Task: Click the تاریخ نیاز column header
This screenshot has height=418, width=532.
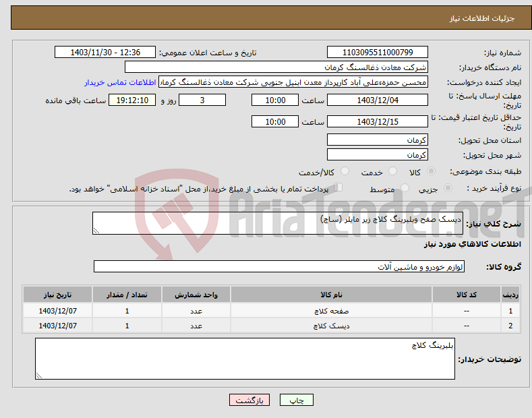Action: (x=58, y=295)
